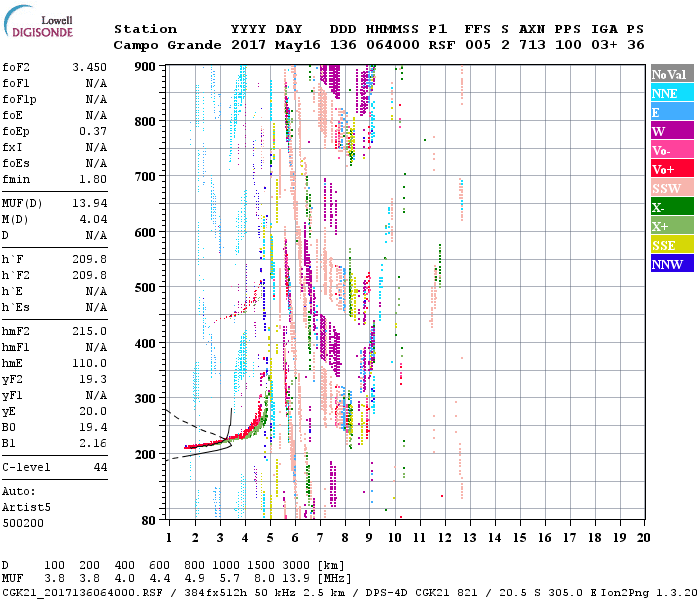The image size is (700, 600).
Task: Click the red Vo+ legend swatch
Action: (671, 169)
